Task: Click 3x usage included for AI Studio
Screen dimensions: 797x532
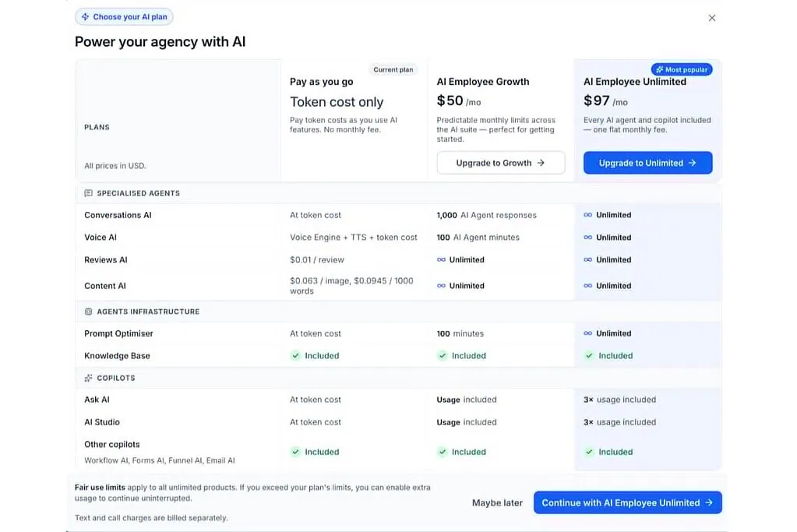Action: [x=619, y=421]
